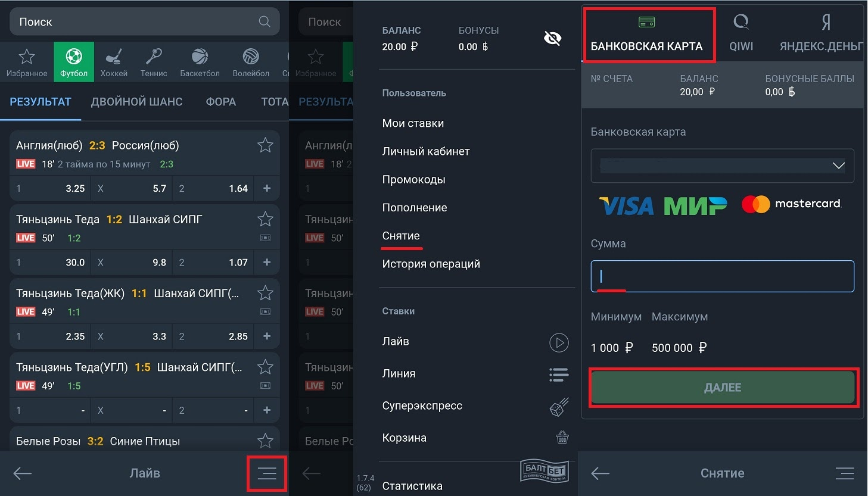868x496 pixels.
Task: Open the hamburger menu next to Лайв
Action: 267,473
